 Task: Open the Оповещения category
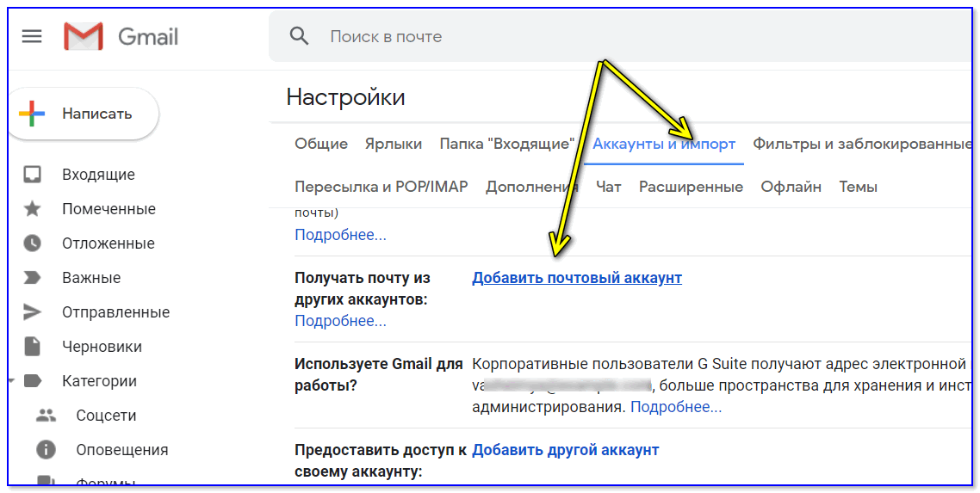click(122, 450)
